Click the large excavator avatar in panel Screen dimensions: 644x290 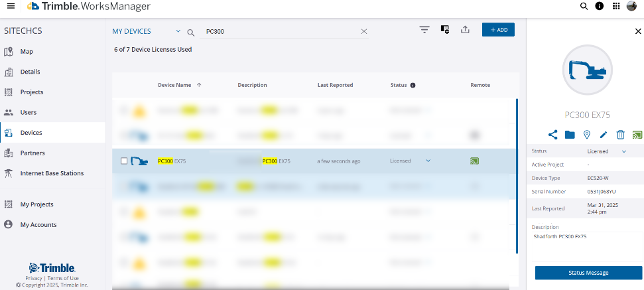pos(588,70)
